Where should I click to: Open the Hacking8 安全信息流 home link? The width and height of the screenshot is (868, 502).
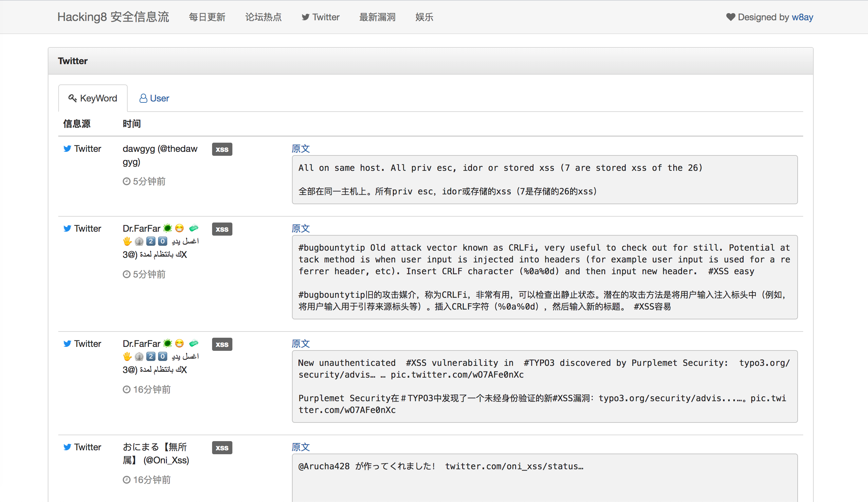pos(113,17)
